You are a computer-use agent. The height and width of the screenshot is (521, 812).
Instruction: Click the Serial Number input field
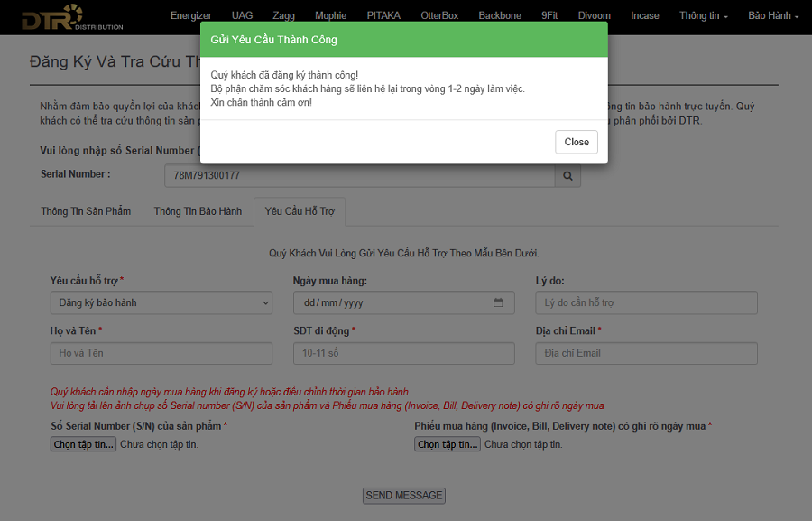click(x=359, y=176)
